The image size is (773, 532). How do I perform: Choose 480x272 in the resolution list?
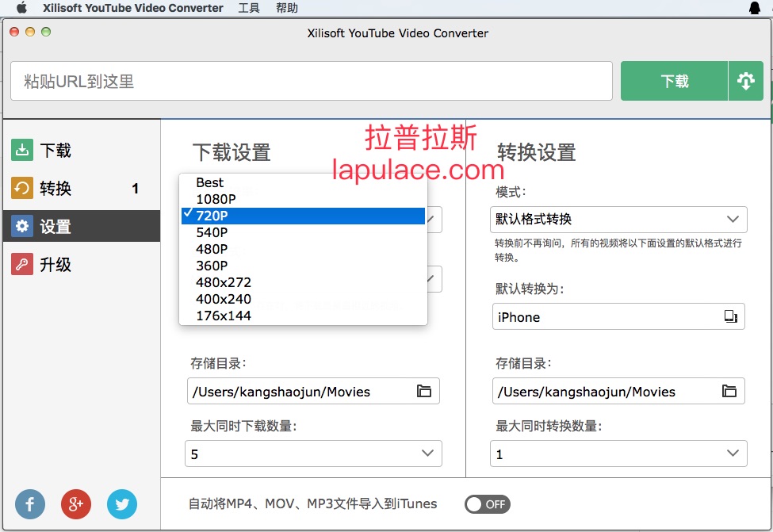tap(303, 282)
